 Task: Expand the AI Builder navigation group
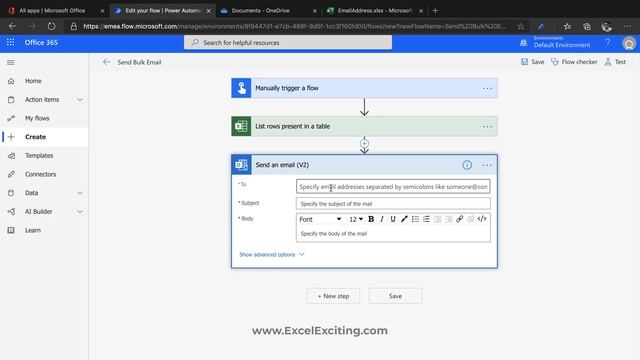80,211
